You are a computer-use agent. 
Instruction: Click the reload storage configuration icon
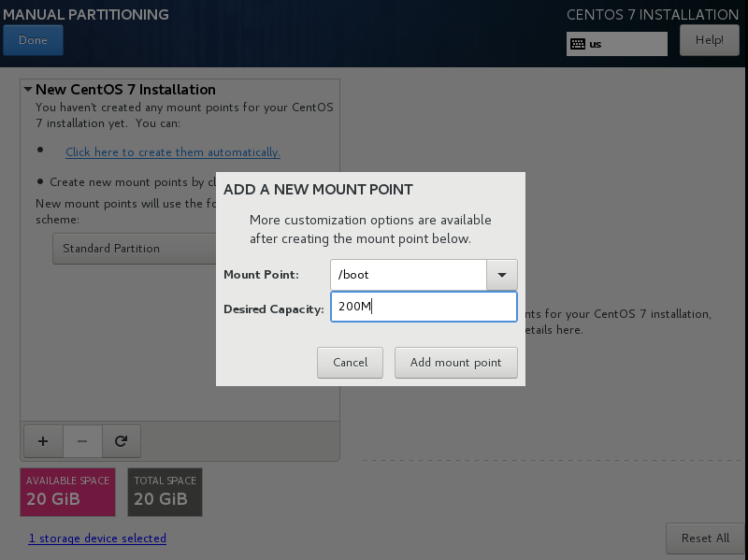122,441
